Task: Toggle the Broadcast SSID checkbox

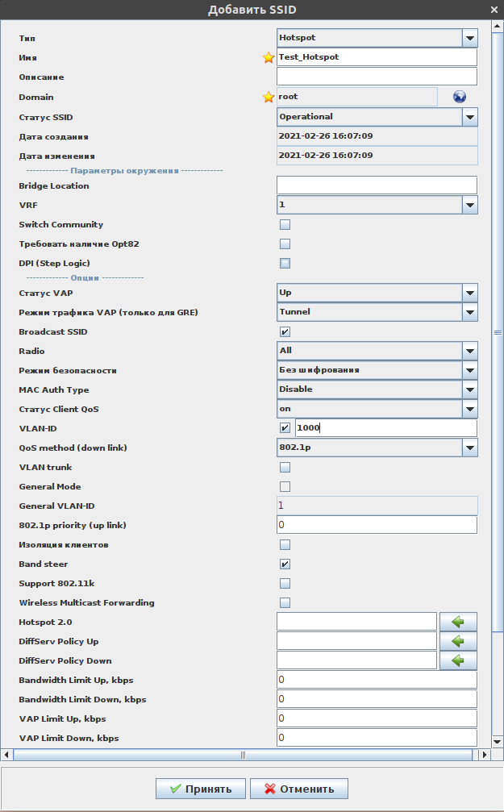Action: pos(285,331)
